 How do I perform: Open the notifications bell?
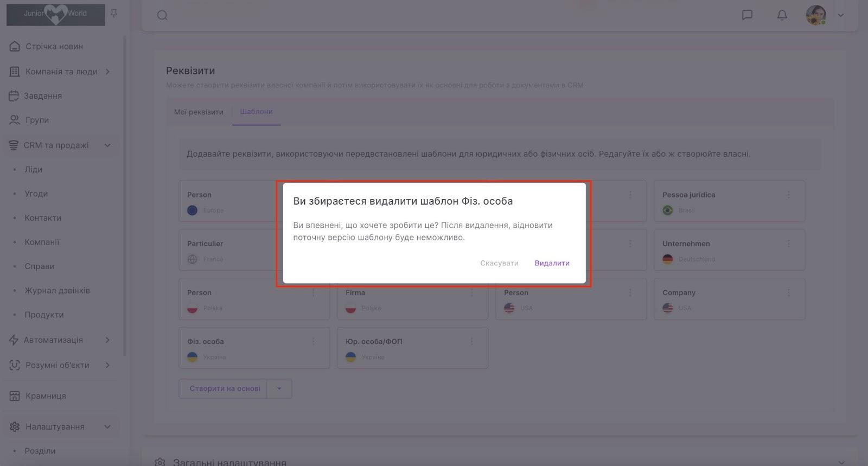coord(782,15)
